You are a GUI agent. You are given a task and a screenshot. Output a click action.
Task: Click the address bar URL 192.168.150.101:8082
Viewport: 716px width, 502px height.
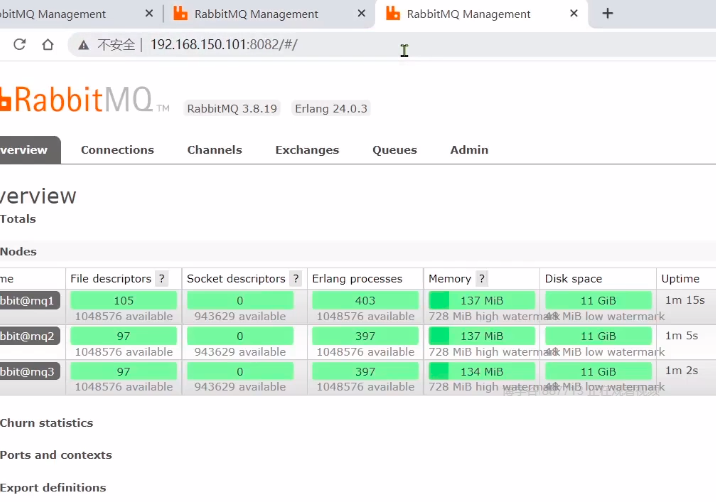coord(224,44)
